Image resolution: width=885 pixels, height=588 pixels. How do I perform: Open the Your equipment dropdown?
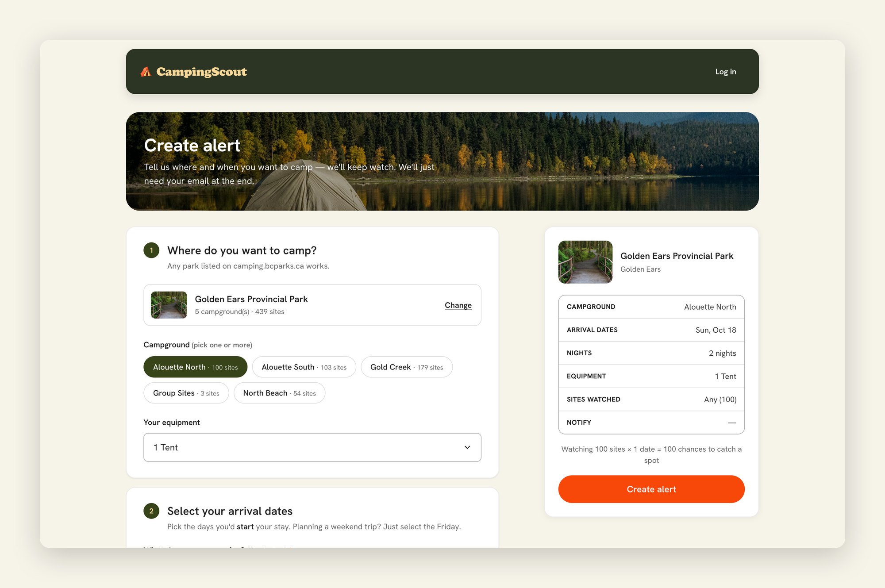coord(312,447)
